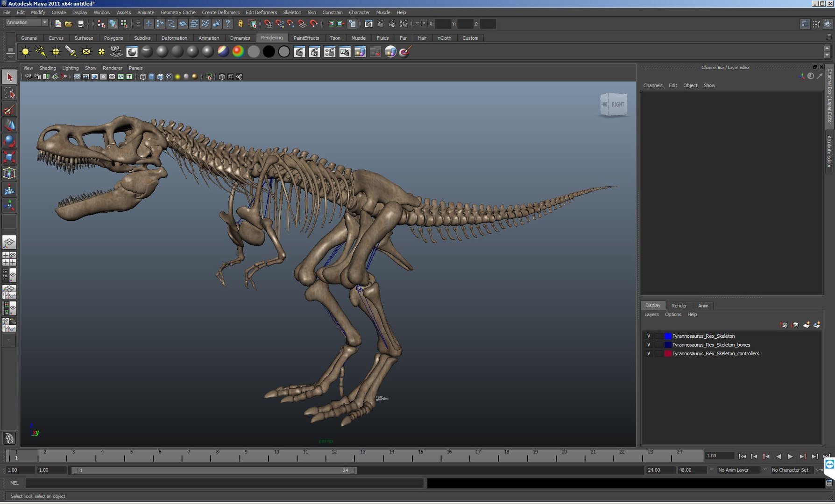
Task: Toggle visibility of Tyrannosaurus_Rex_Skeleton_bones layer
Action: pyautogui.click(x=648, y=345)
